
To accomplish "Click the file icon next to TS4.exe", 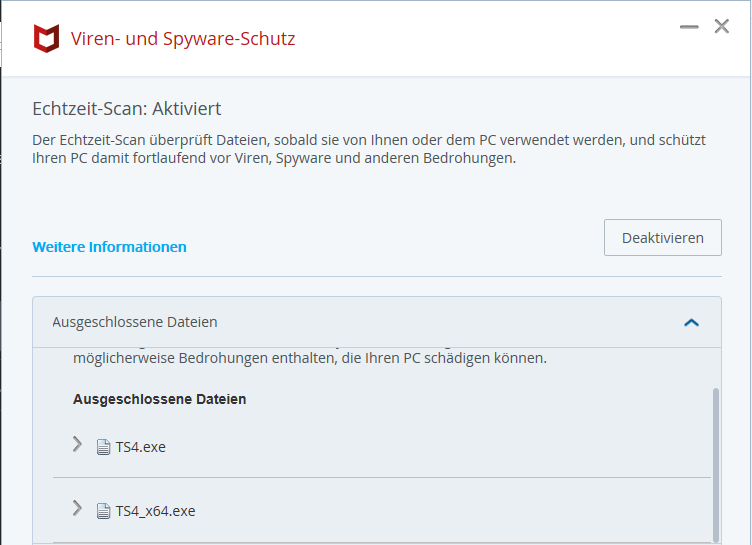I will [x=103, y=447].
